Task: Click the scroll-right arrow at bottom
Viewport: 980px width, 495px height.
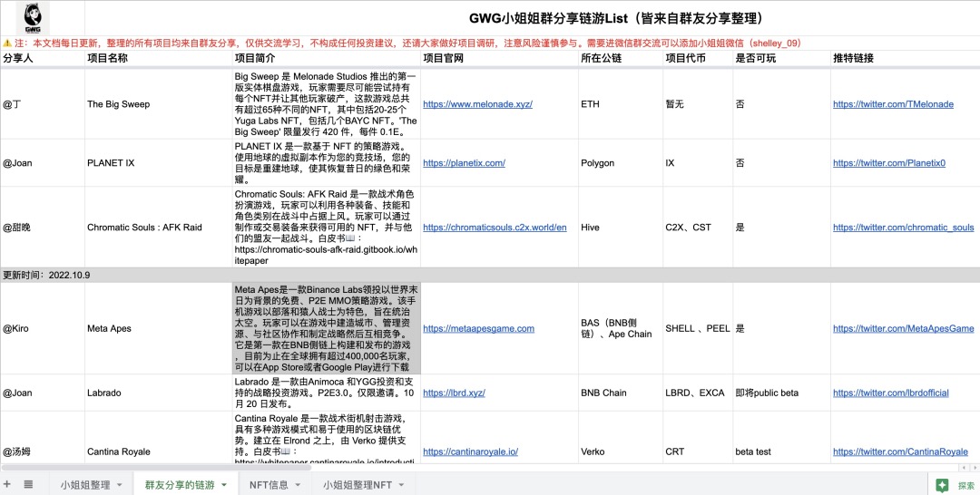Action: [x=974, y=468]
